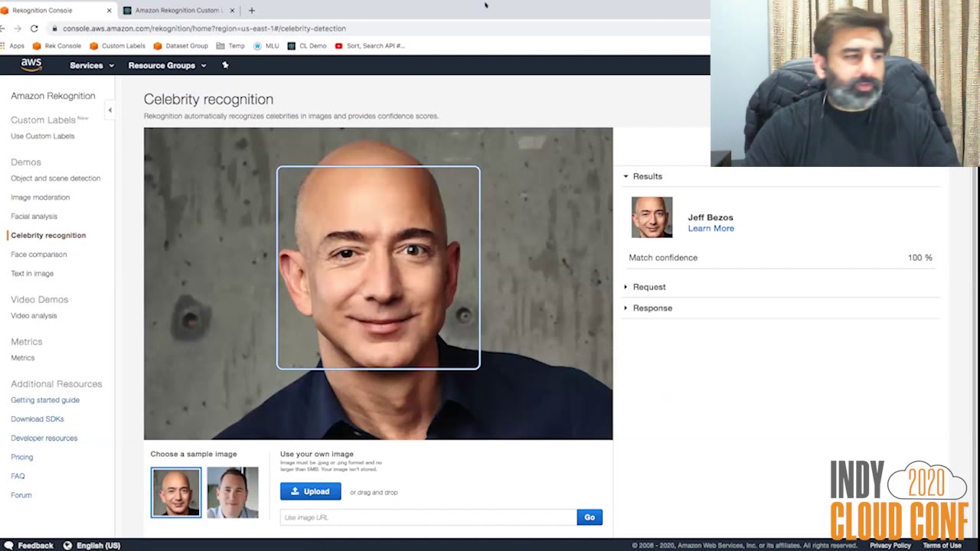Click the Use image URL field
Viewport: 980px width, 551px height.
coord(428,517)
